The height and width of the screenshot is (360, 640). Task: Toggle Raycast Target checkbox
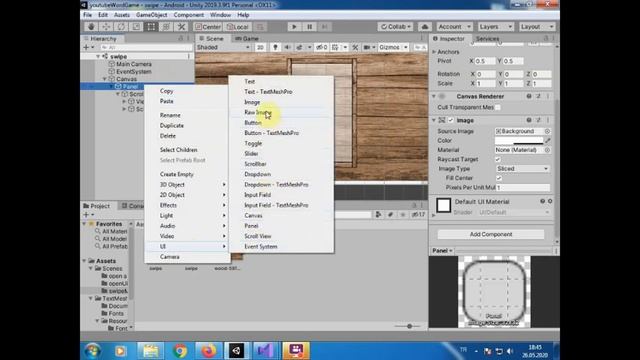498,159
